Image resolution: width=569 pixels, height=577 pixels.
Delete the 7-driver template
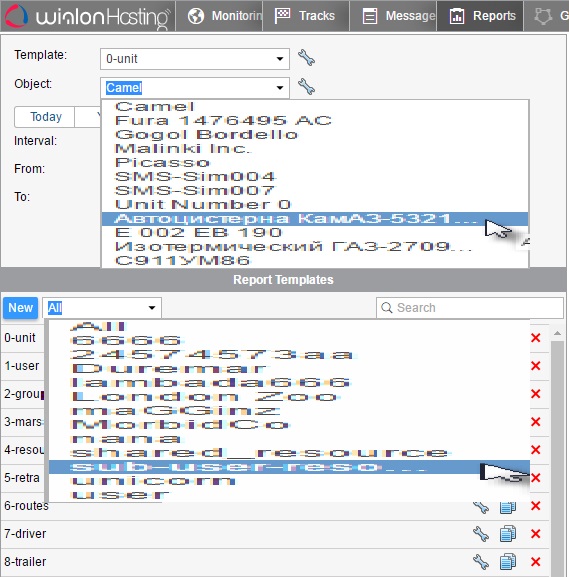click(536, 534)
